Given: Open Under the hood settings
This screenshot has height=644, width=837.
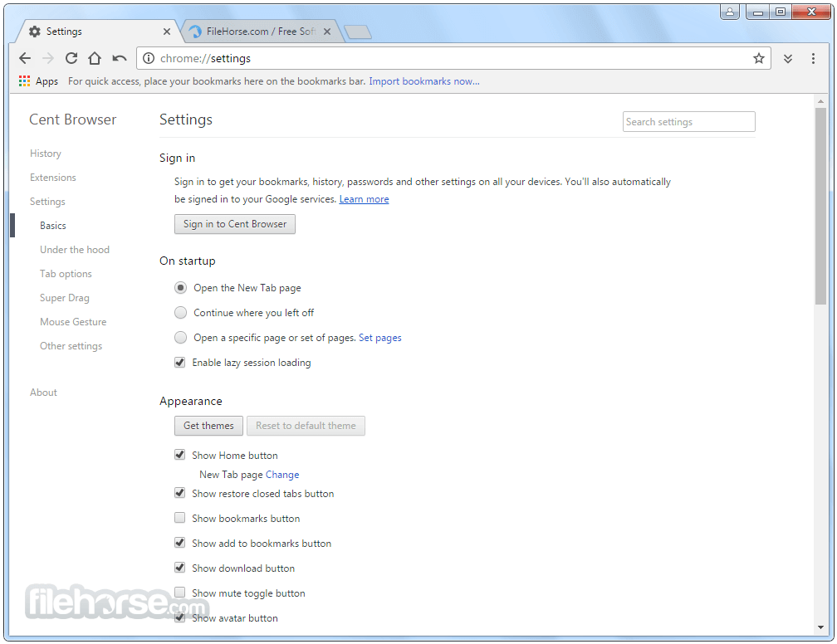Looking at the screenshot, I should (75, 249).
